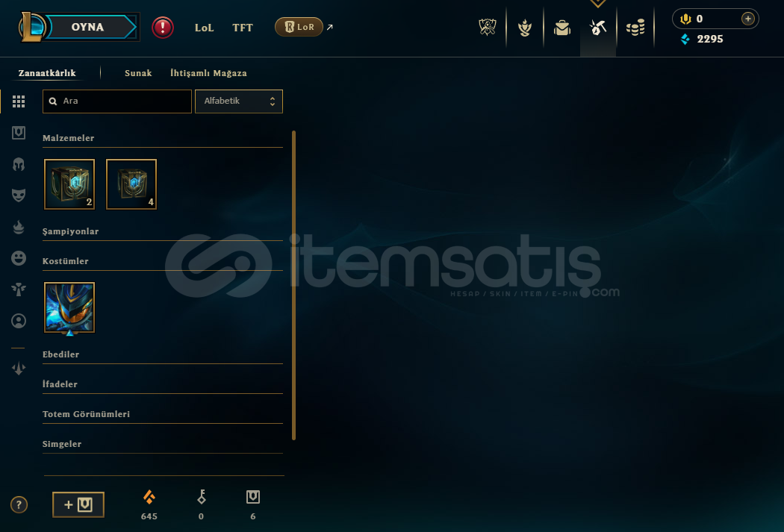Screen dimensions: 784x532
Task: Filter loot by champions helmet icon
Action: [x=19, y=164]
